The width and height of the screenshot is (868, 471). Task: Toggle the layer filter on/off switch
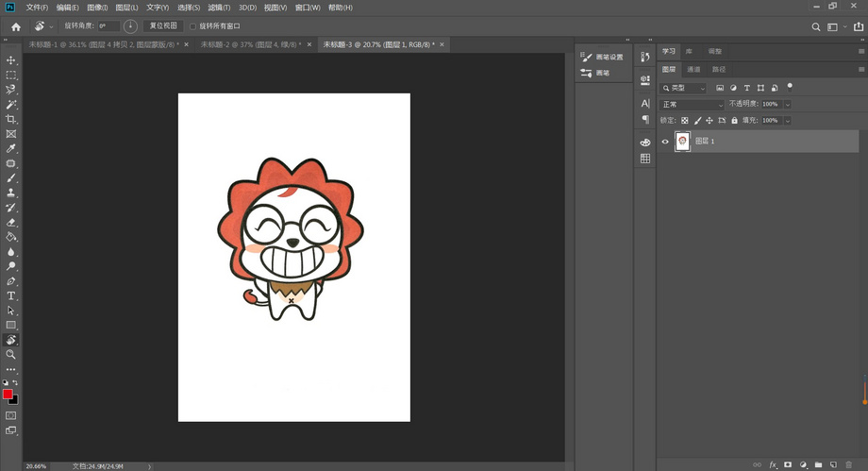tap(789, 88)
